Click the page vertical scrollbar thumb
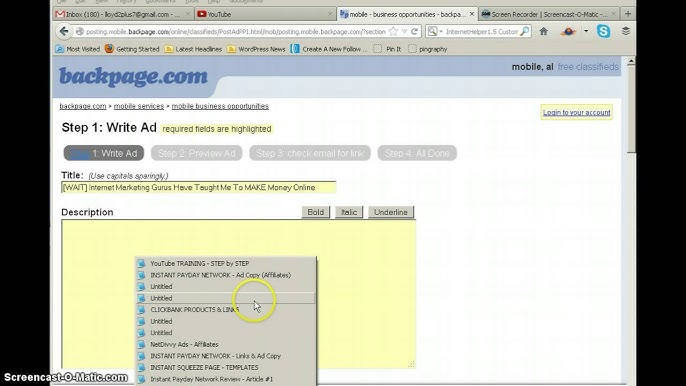The height and width of the screenshot is (386, 686). [631, 109]
